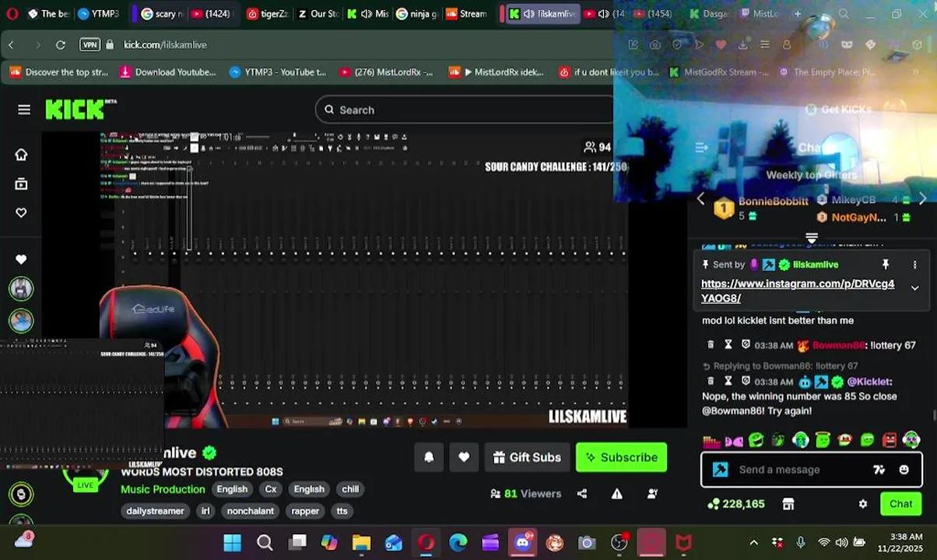The height and width of the screenshot is (560, 937).
Task: Open the moderator user icon beside report
Action: (x=652, y=494)
